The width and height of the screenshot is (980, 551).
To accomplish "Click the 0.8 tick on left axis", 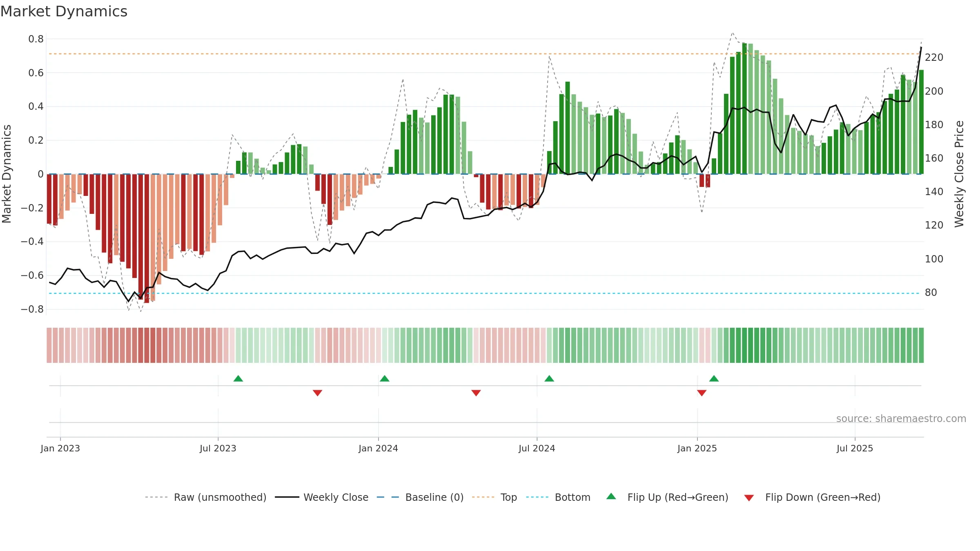I will [36, 39].
